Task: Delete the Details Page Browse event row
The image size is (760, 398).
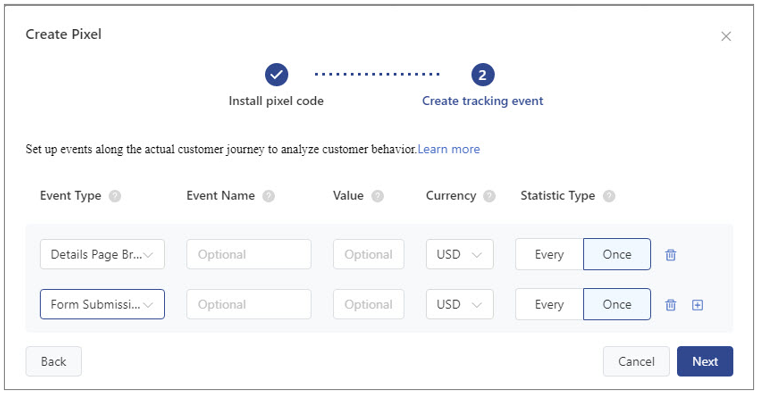Action: (x=670, y=255)
